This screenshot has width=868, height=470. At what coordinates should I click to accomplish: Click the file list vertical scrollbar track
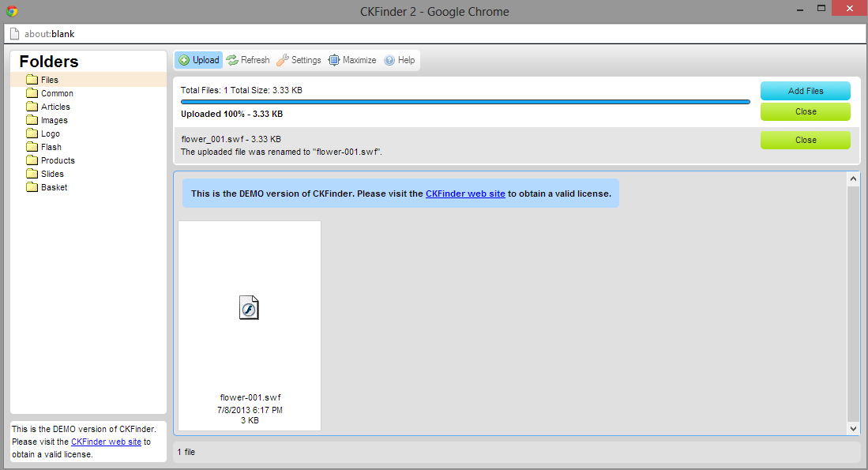[x=853, y=303]
